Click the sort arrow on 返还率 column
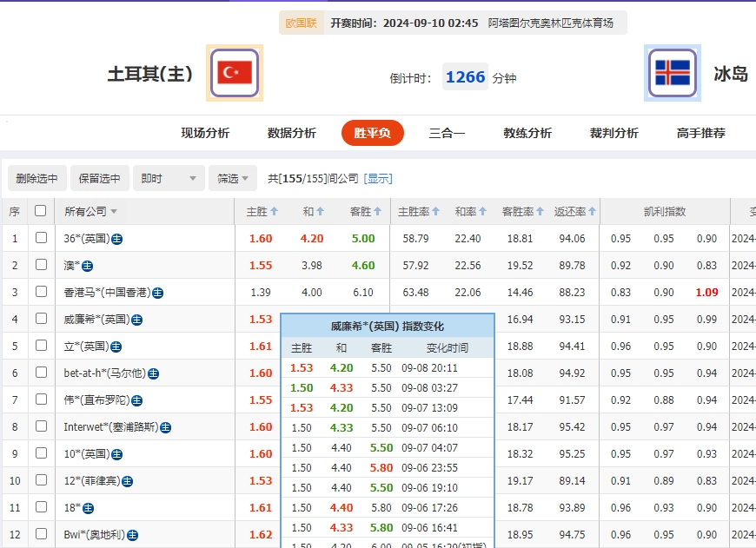 [590, 211]
